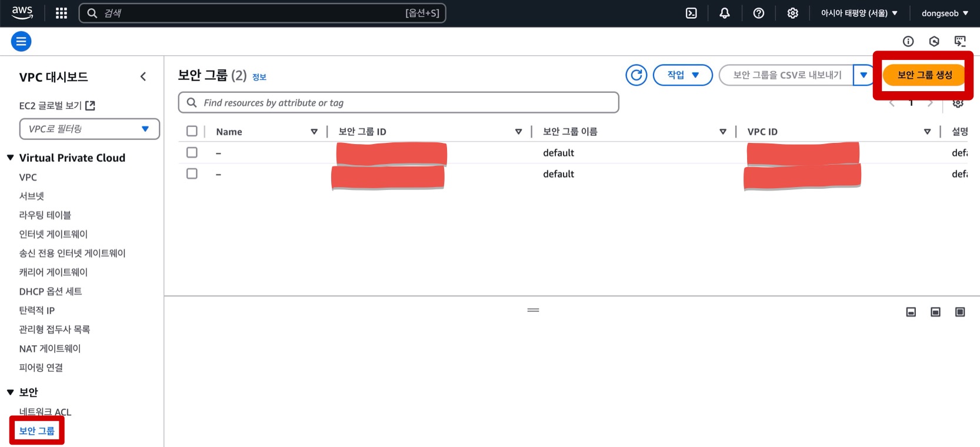Open the 정보 link beside the heading
The image size is (980, 447).
[259, 77]
